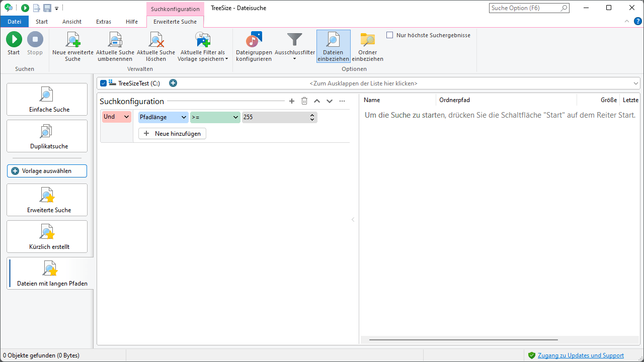Rename via Aktuelle Suche umbenennen
Image resolution: width=644 pixels, height=362 pixels.
tap(115, 46)
